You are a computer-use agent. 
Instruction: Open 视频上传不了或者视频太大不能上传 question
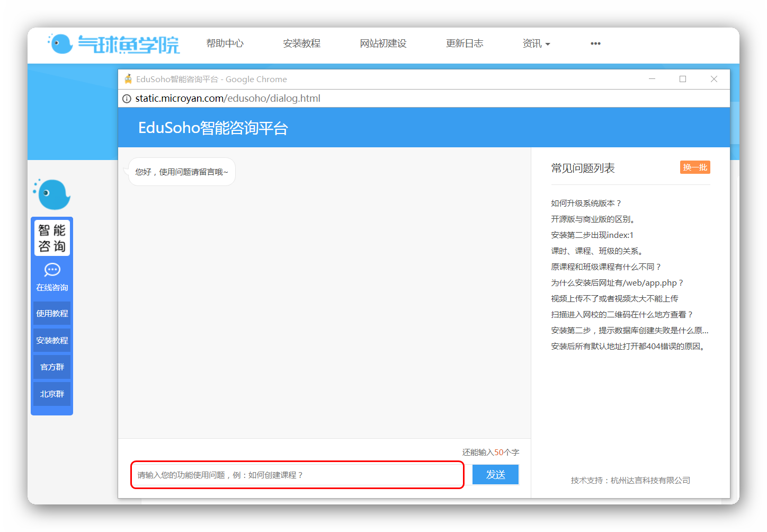click(614, 299)
